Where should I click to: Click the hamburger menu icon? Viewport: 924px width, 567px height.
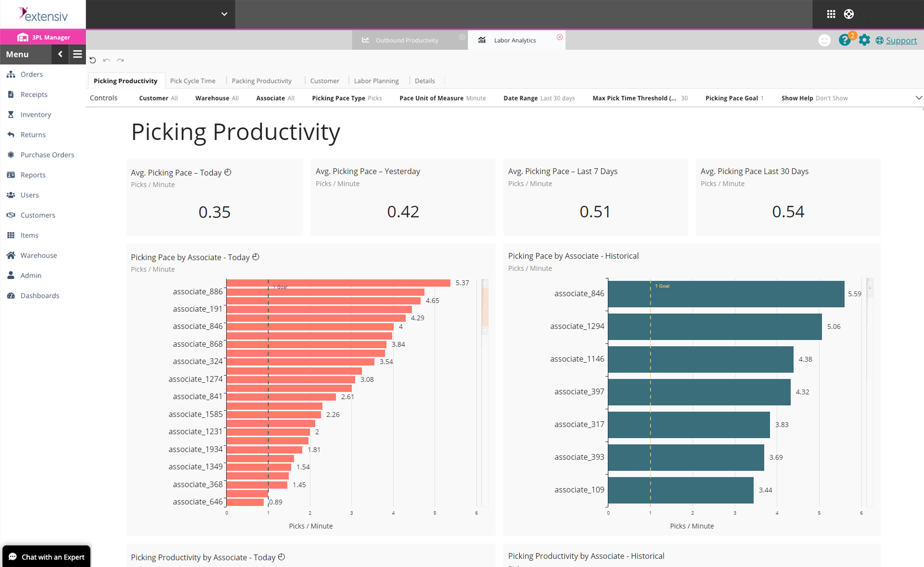(x=77, y=54)
